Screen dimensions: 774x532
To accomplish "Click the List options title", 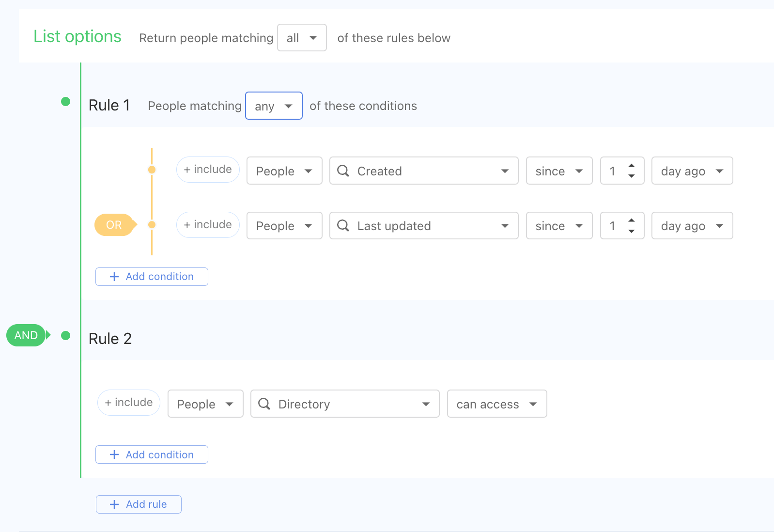I will coord(77,36).
